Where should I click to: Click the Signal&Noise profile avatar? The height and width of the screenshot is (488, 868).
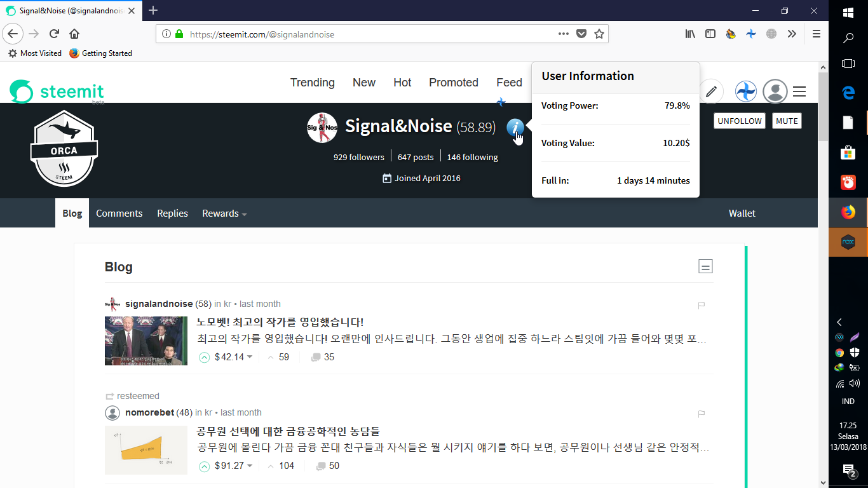point(322,128)
